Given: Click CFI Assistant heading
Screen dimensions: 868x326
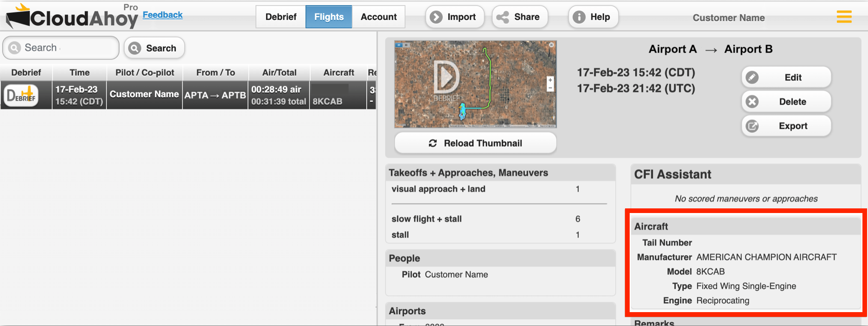Looking at the screenshot, I should pos(672,175).
